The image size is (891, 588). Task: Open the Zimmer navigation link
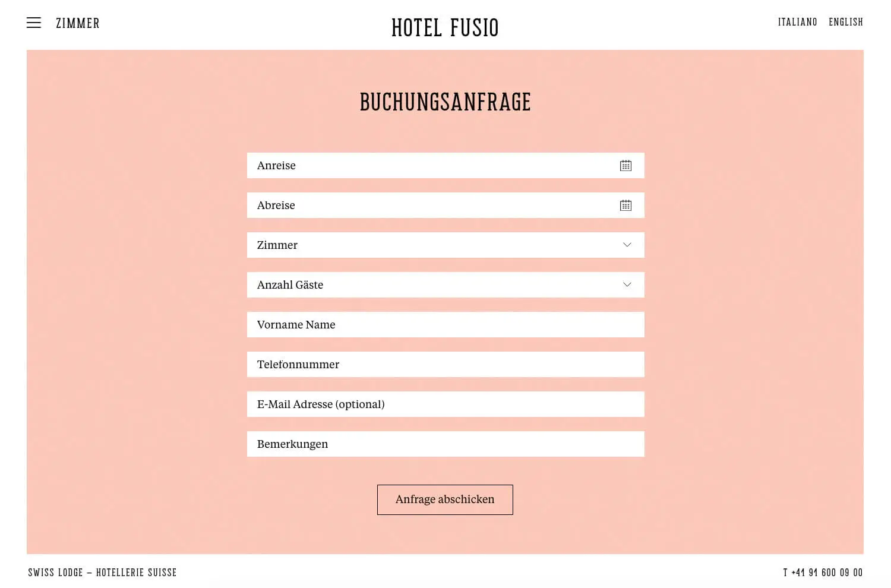coord(78,23)
